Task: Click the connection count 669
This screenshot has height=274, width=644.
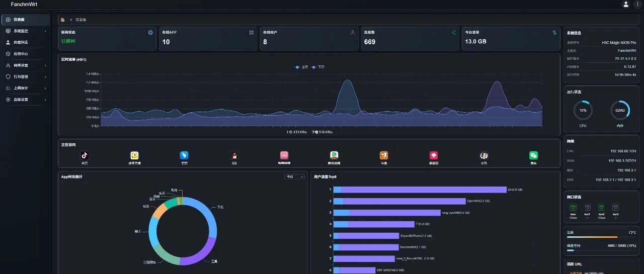Action: point(370,42)
